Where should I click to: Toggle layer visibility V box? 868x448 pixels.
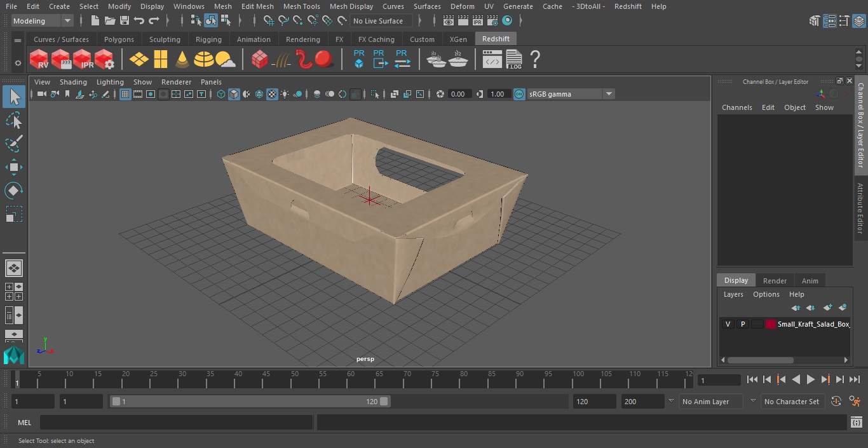(x=728, y=324)
